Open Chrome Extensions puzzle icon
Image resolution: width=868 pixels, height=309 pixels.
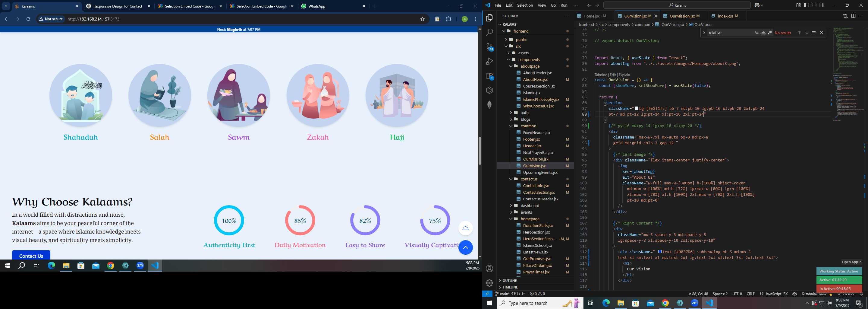[x=448, y=19]
